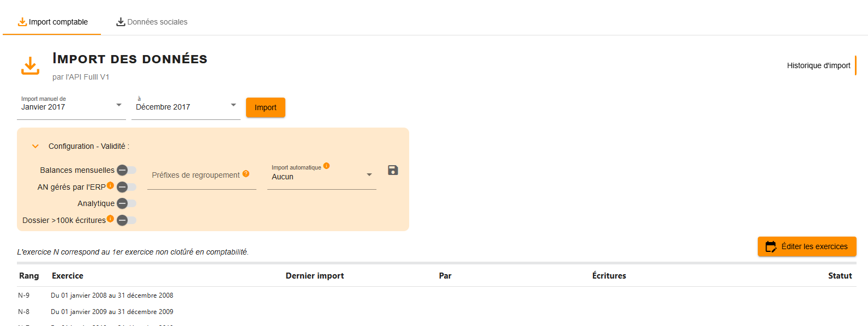
Task: Toggle the AN gérés par l'ERP switch
Action: (127, 187)
